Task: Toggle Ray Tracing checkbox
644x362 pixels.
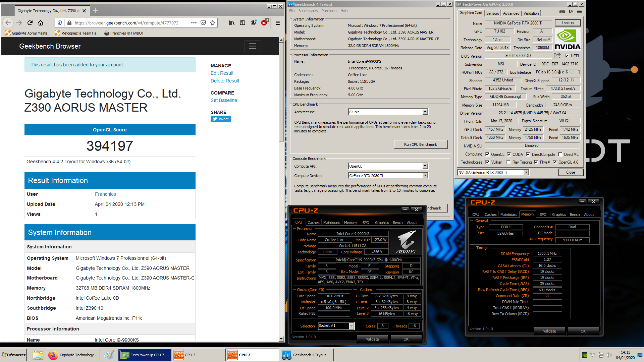Action: [508, 162]
